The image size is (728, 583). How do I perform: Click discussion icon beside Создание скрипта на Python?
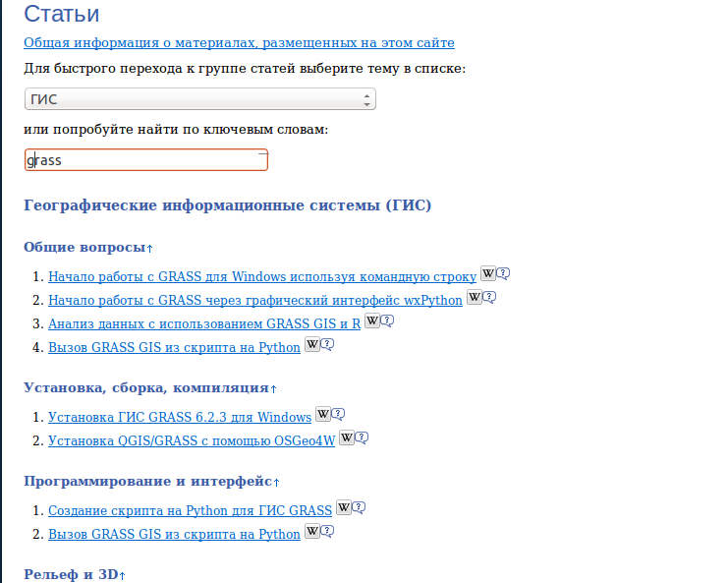point(359,508)
